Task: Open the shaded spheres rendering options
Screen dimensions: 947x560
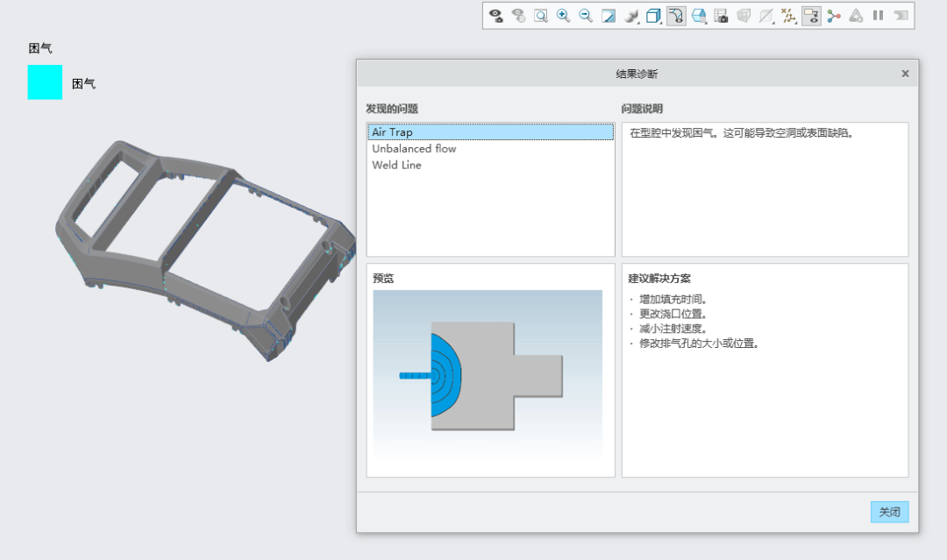Action: 631,16
